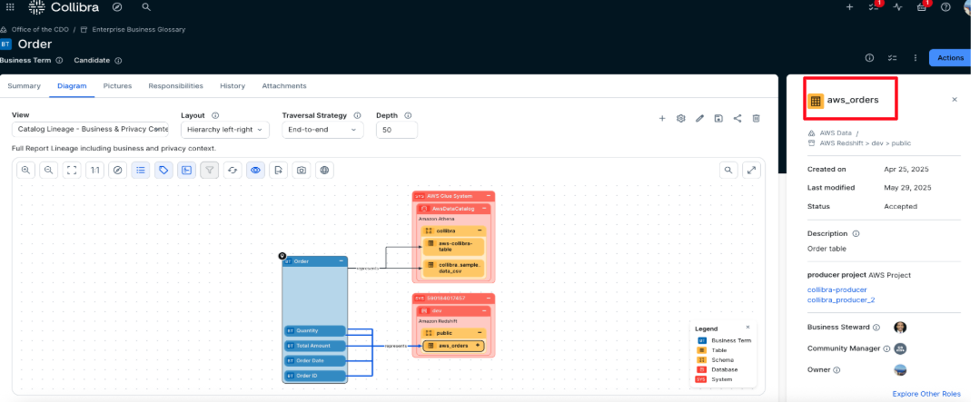Open the collibra_producer_2 link

coord(841,300)
